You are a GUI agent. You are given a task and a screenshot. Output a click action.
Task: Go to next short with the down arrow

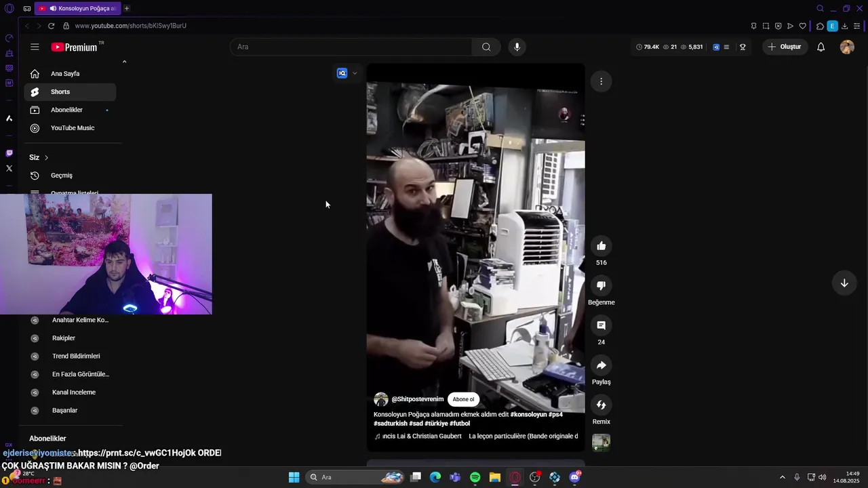click(844, 283)
